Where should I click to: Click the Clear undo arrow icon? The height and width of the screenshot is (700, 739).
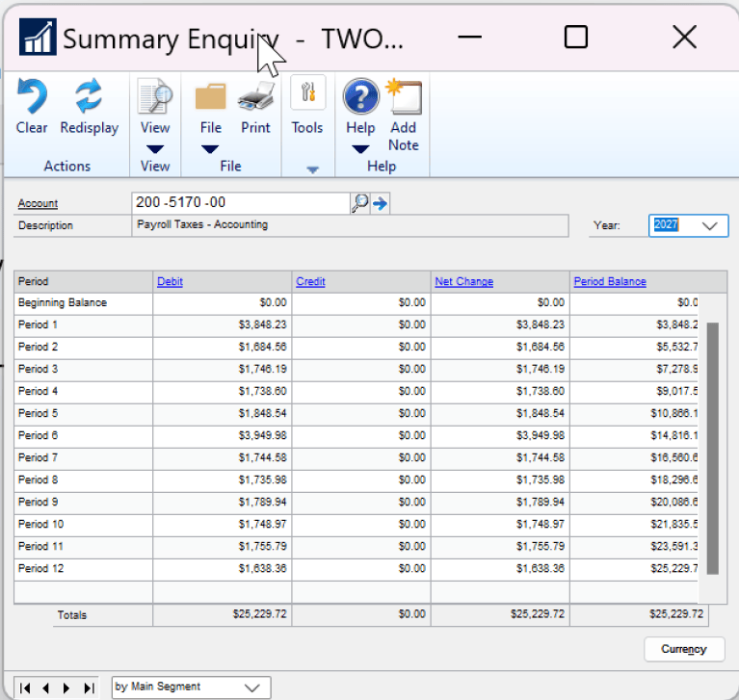pyautogui.click(x=32, y=96)
